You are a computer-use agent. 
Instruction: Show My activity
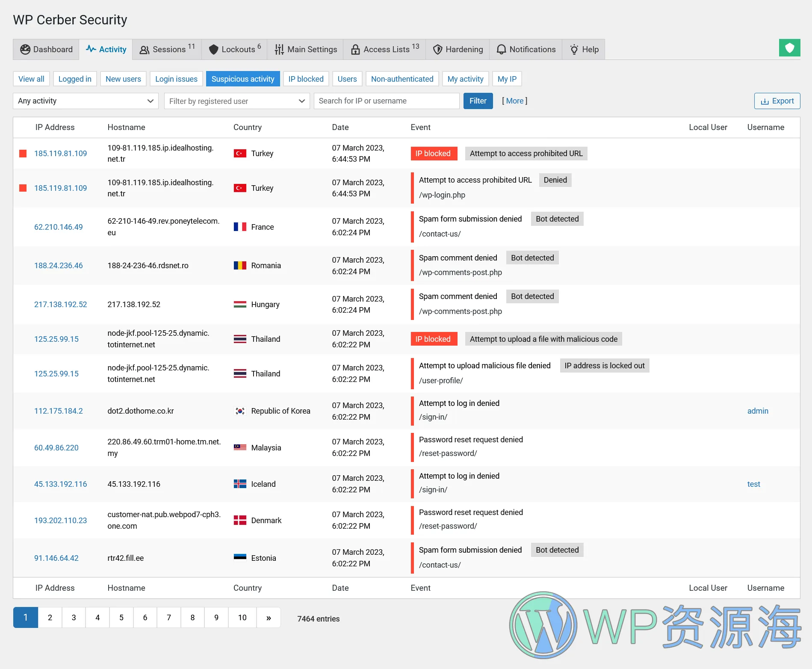tap(465, 79)
